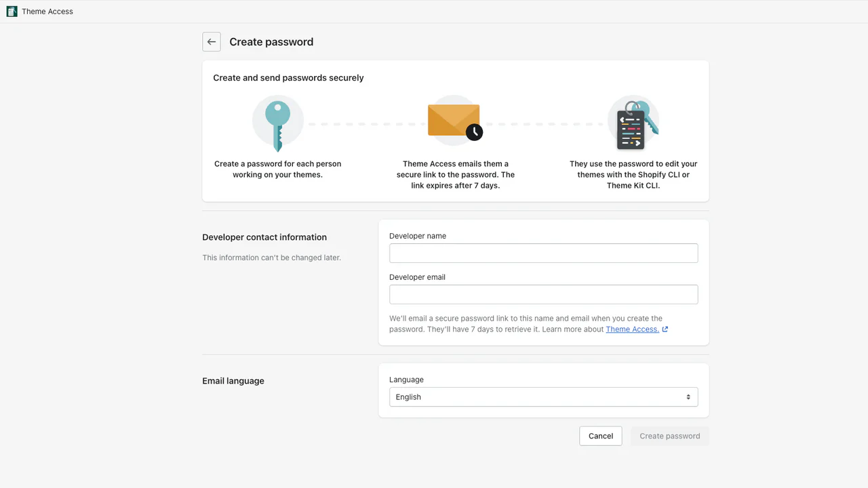Open the Theme Access learn more link
868x488 pixels.
point(632,329)
